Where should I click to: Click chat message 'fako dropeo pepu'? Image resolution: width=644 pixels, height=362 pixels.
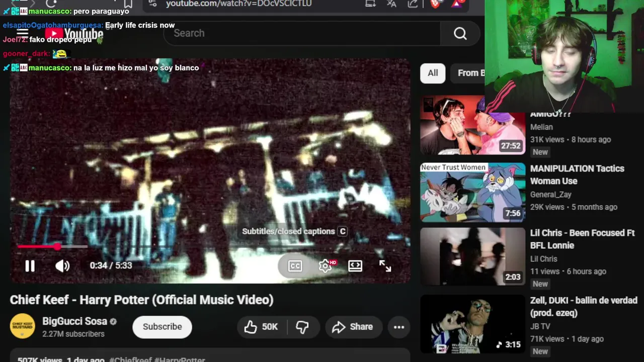pos(60,39)
